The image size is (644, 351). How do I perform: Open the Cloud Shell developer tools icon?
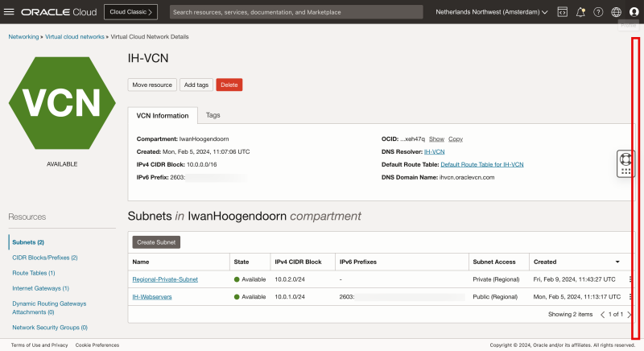pyautogui.click(x=562, y=12)
